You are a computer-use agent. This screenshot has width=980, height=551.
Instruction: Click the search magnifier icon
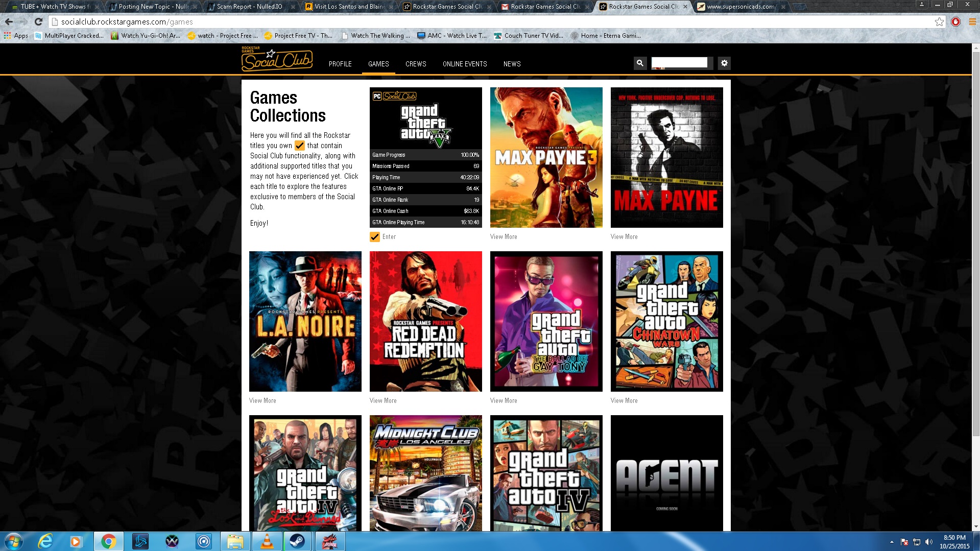point(640,63)
